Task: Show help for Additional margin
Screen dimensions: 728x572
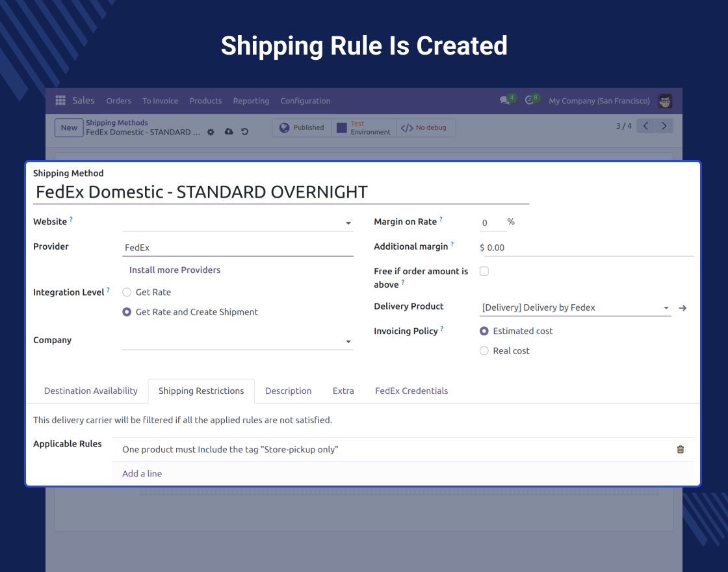Action: 452,243
